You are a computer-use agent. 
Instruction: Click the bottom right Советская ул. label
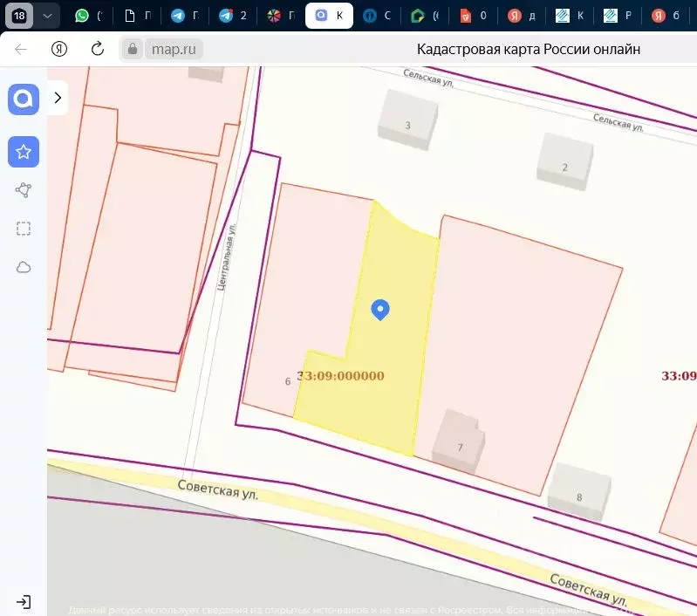click(x=589, y=590)
